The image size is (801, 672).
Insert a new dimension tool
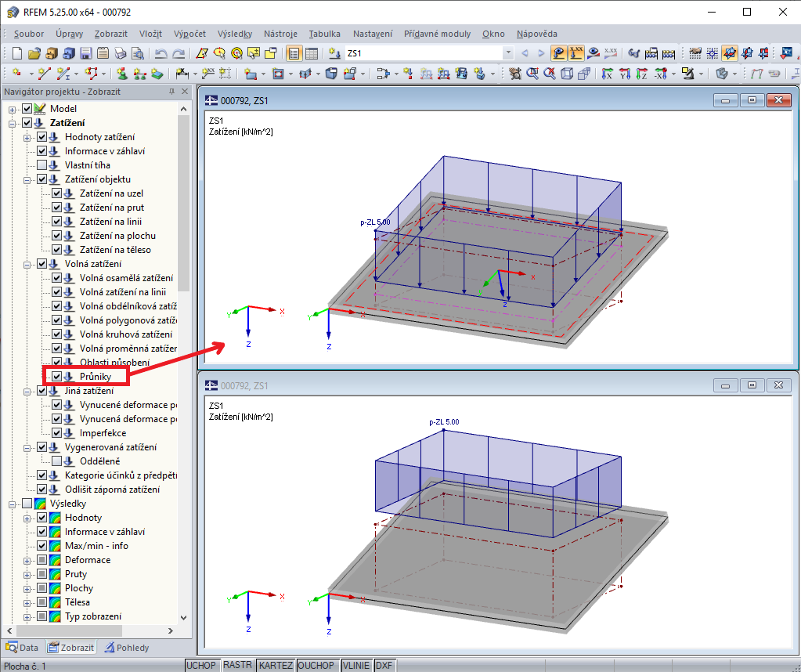182,74
